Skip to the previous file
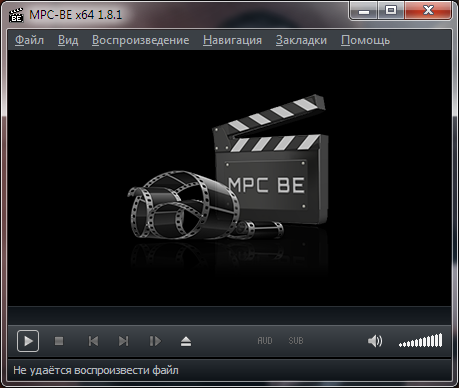 click(93, 341)
